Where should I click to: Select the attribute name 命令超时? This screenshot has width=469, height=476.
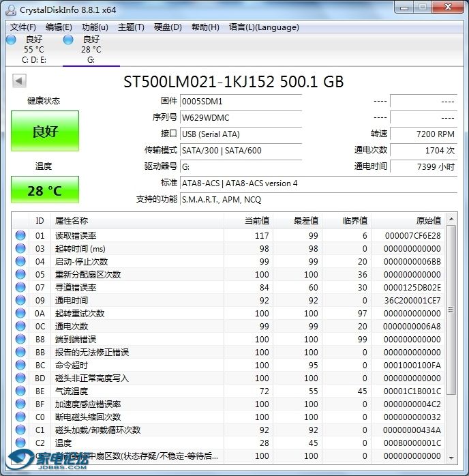72,366
